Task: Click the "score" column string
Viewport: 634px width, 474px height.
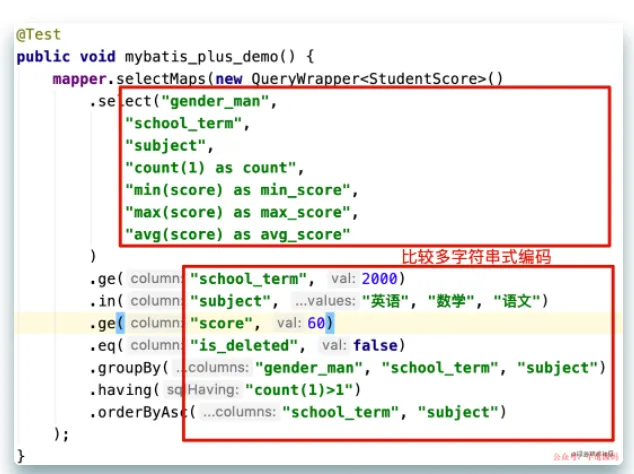Action: tap(221, 324)
